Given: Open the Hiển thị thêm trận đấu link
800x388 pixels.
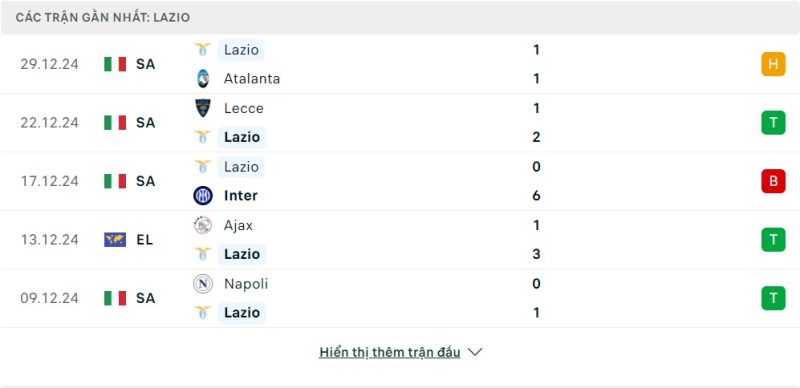Looking at the screenshot, I should [390, 352].
